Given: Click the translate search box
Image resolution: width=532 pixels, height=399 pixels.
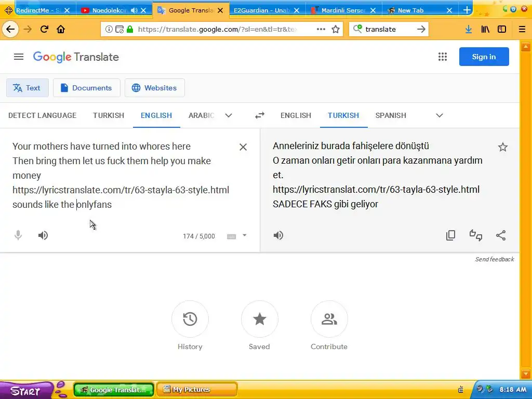Looking at the screenshot, I should (x=389, y=29).
